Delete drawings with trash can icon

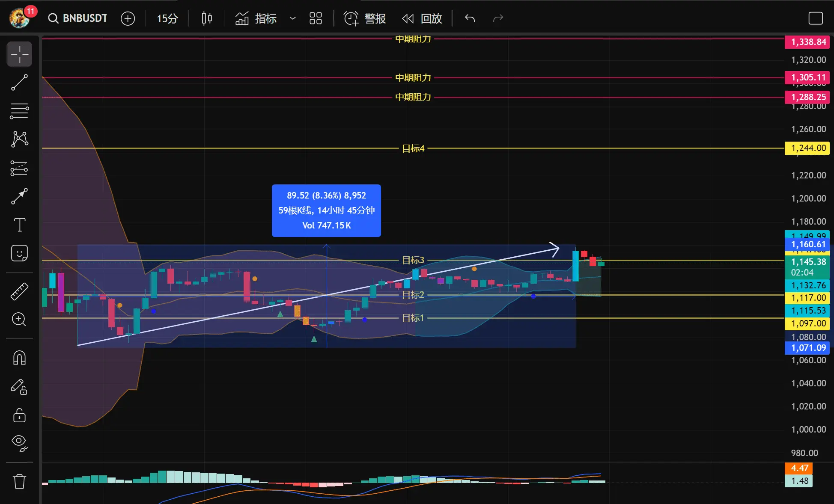pos(19,481)
